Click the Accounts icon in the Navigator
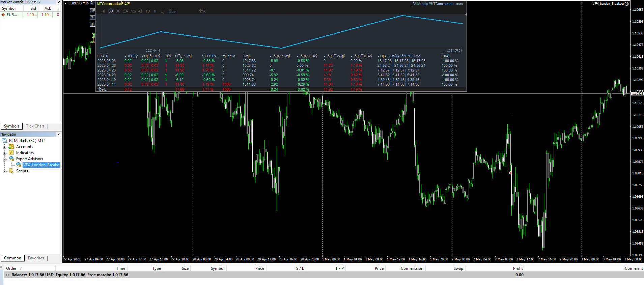Viewport: 644px width, 285px height. pos(11,147)
